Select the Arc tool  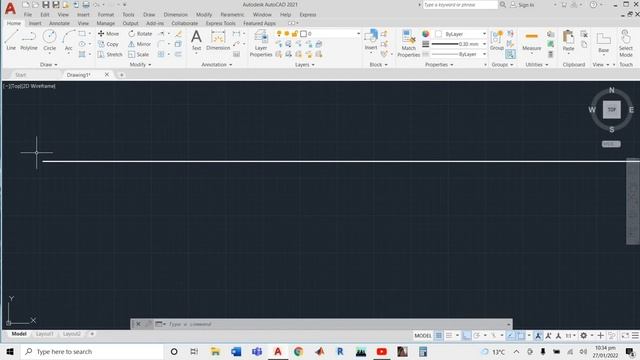(68, 40)
